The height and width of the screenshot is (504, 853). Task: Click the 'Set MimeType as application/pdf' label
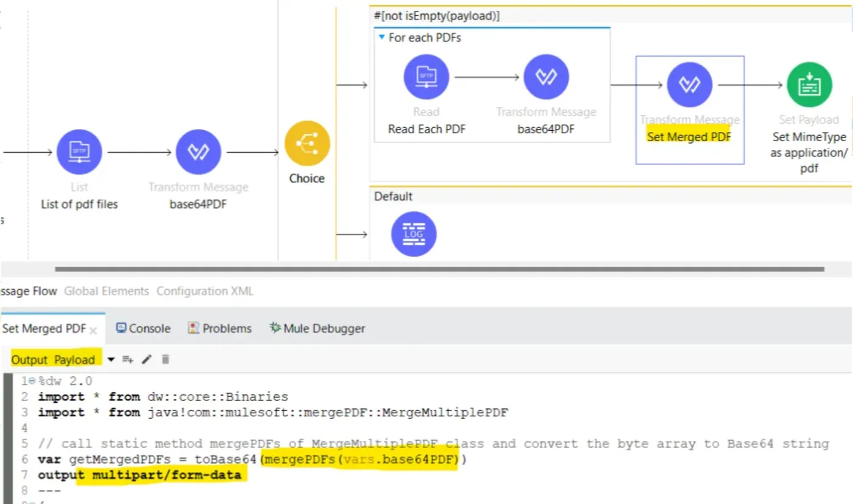(809, 152)
